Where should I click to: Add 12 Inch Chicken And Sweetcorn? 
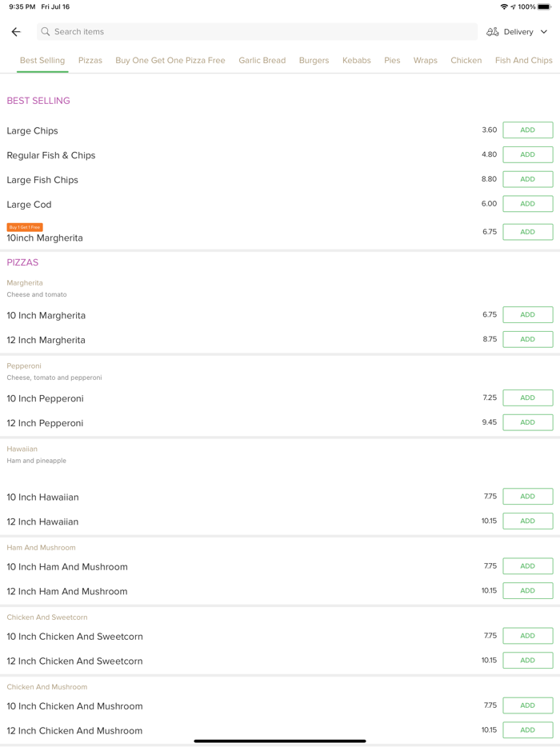click(527, 661)
